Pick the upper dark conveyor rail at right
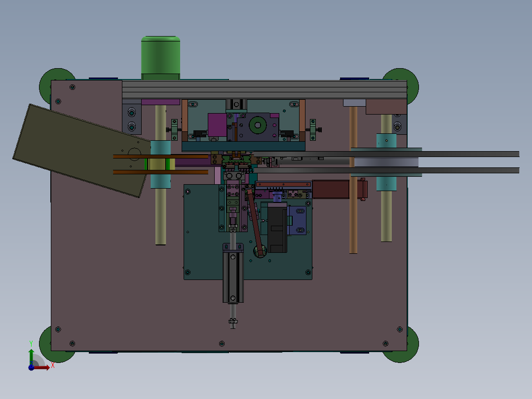Screen dimensions: 532x399 pyautogui.click(x=387, y=154)
